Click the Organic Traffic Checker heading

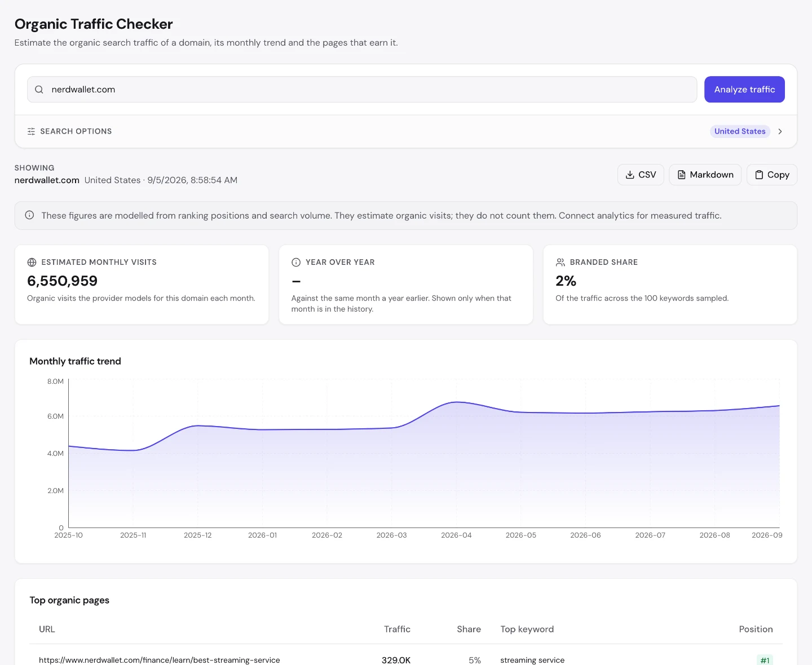[x=94, y=24]
